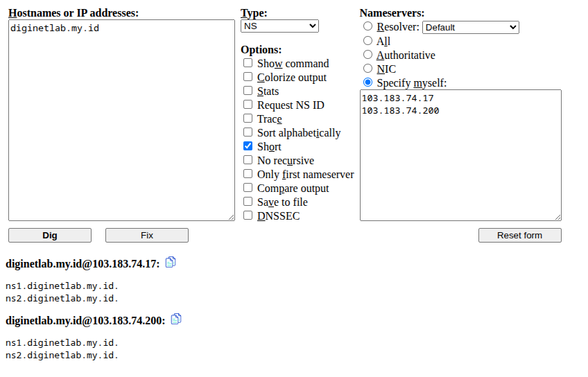
Task: Choose the NIC nameservers radio button
Action: (368, 69)
